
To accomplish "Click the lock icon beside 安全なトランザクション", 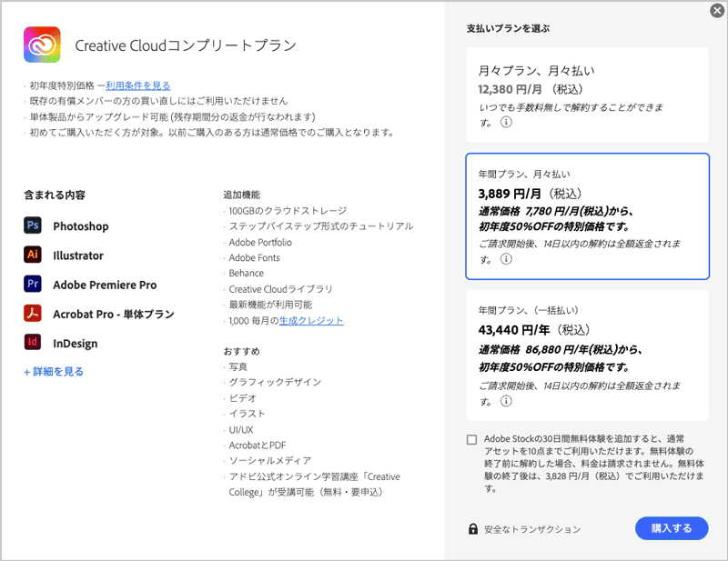I will coord(471,528).
